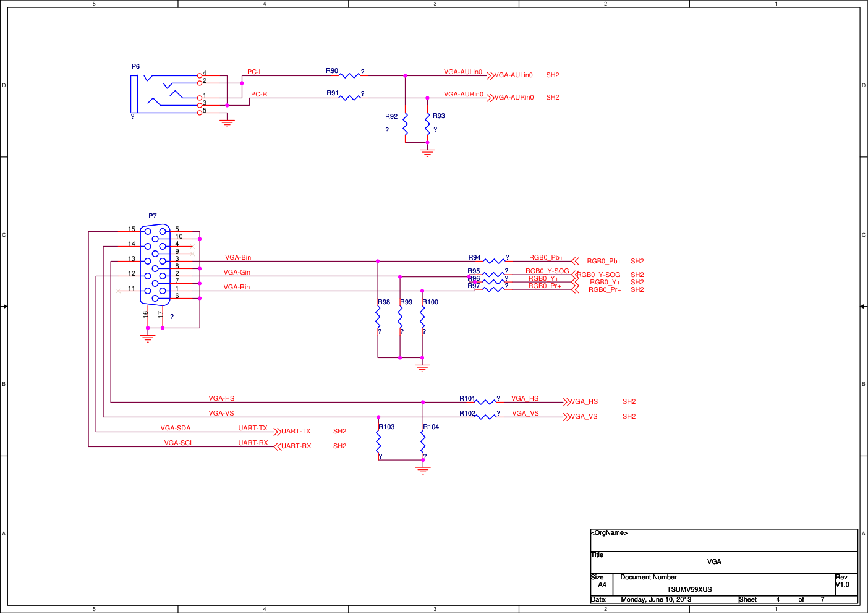This screenshot has height=614, width=868.
Task: Click resistor R94 symbol
Action: click(x=494, y=261)
